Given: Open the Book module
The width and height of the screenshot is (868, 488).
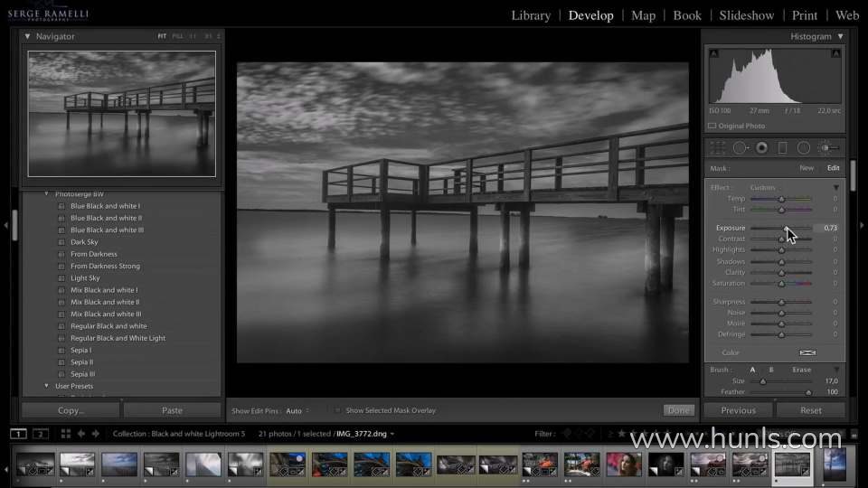Looking at the screenshot, I should tap(687, 15).
